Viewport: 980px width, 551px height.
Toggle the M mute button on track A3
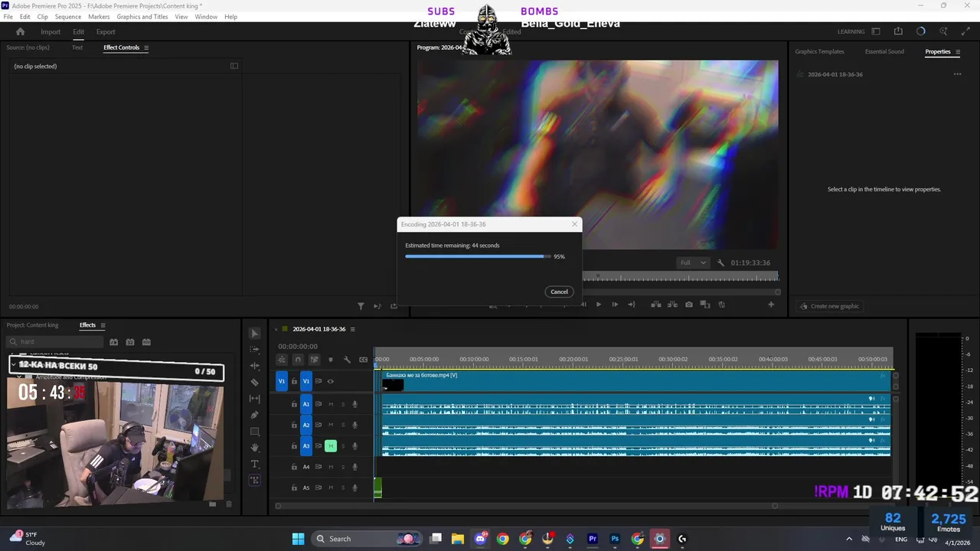tap(331, 446)
